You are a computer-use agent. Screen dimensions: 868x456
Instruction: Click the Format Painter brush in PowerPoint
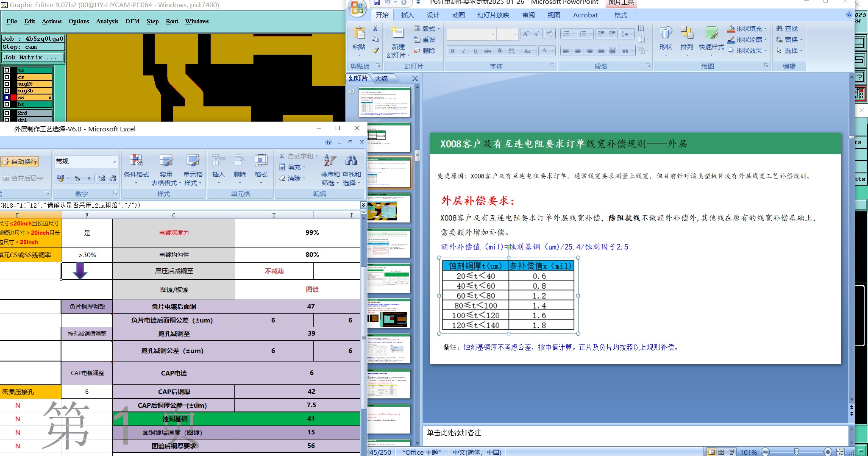click(x=375, y=50)
